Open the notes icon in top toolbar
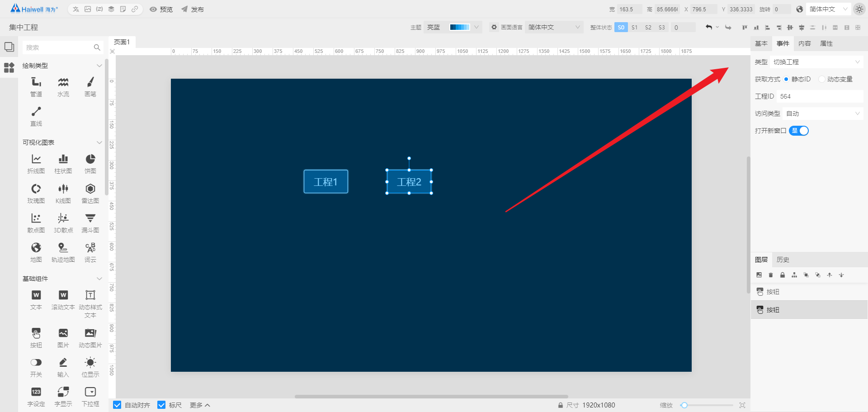 (123, 9)
